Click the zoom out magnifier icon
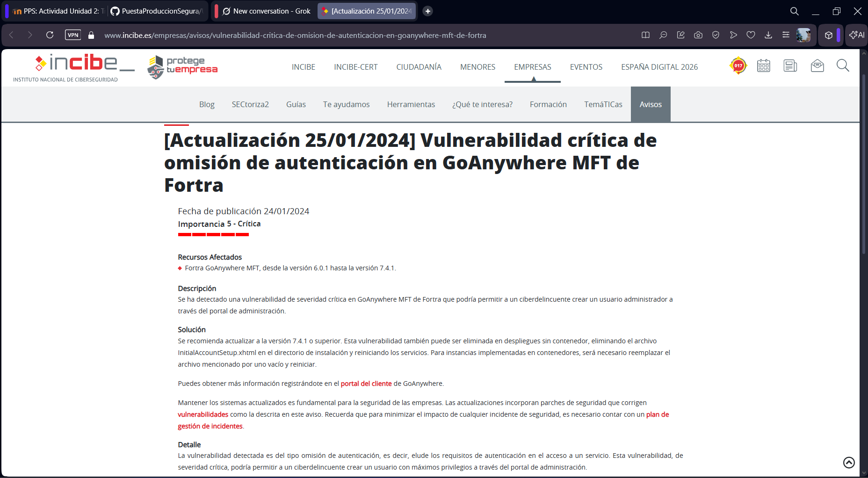 [x=663, y=35]
